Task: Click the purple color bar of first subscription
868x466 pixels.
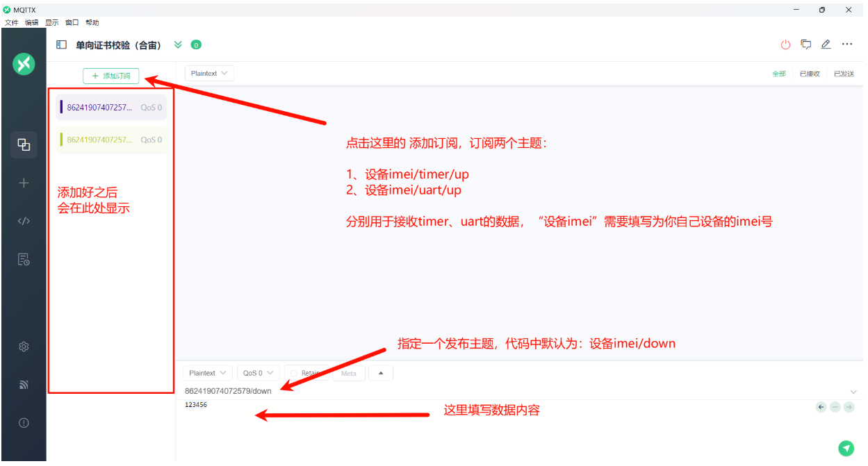Action: [x=62, y=108]
